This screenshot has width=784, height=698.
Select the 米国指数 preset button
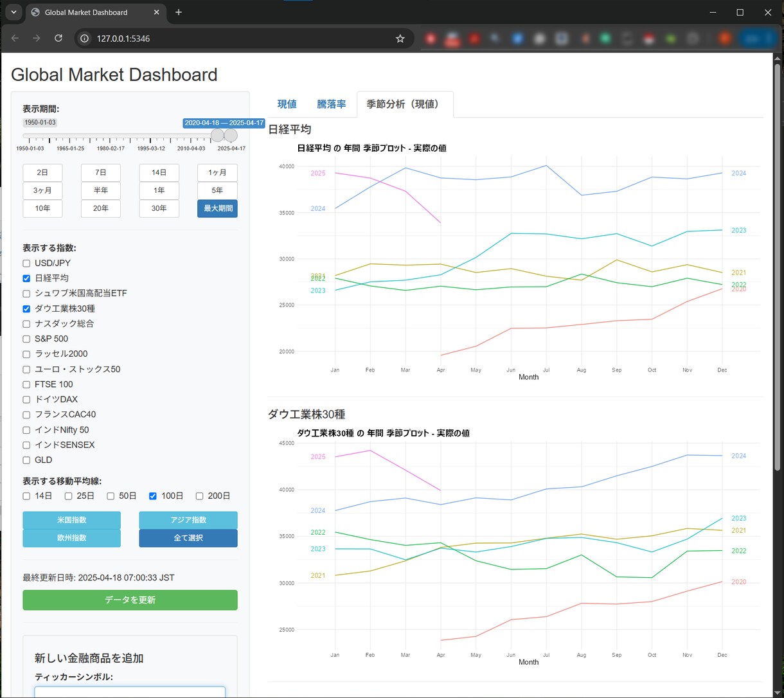72,520
